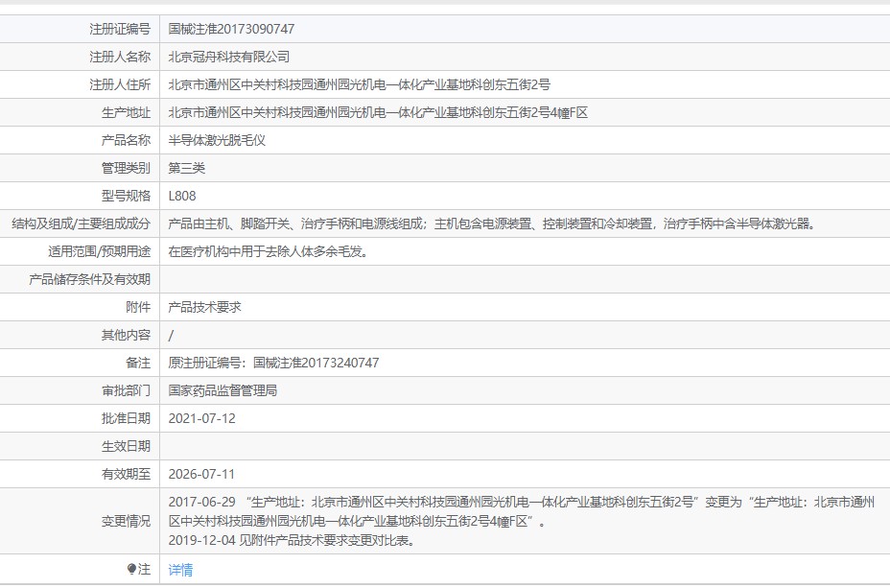
Task: Select model specification L808
Action: (182, 196)
